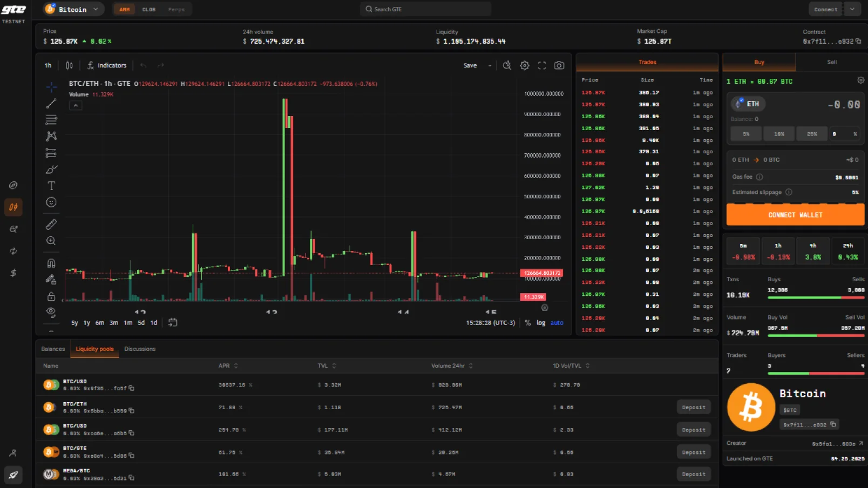Viewport: 868px width, 488px height.
Task: Toggle auto scale on chart
Action: [x=557, y=323]
